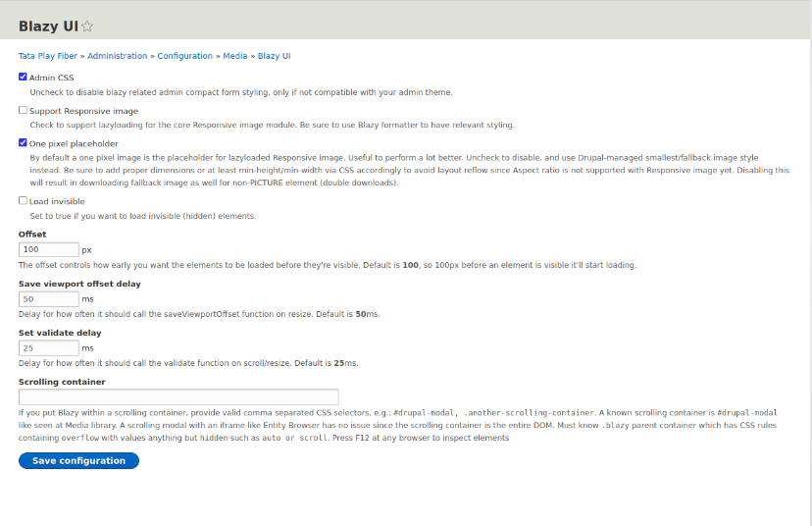812x526 pixels.
Task: Go to Administration breadcrumb link
Action: click(x=117, y=56)
